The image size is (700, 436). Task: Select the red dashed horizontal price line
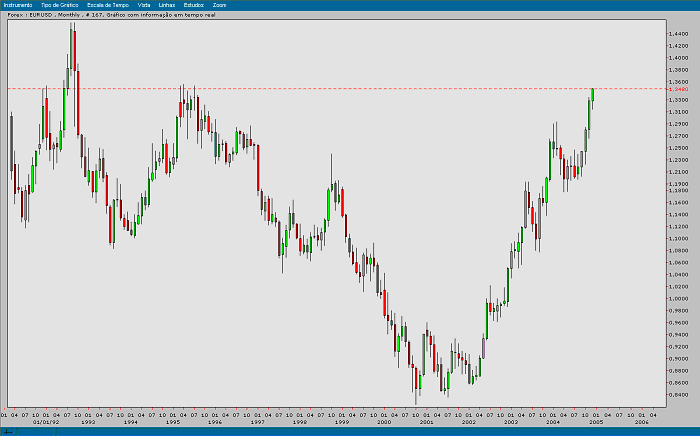tap(337, 88)
